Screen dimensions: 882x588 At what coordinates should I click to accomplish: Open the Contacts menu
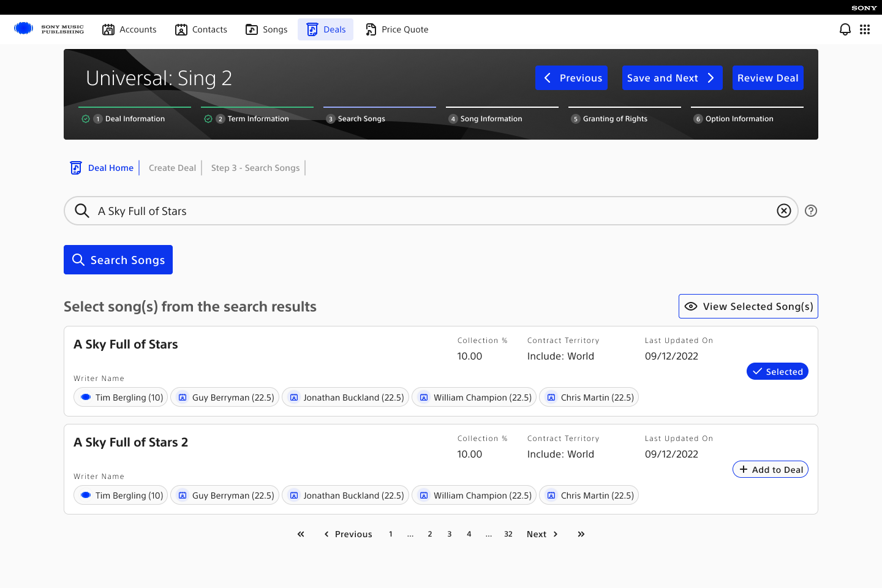tap(201, 29)
